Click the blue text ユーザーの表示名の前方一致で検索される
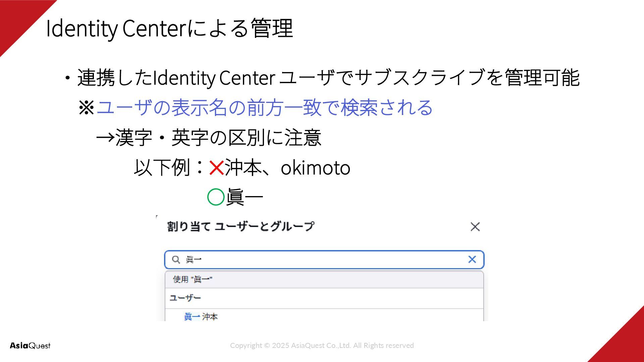 point(265,108)
